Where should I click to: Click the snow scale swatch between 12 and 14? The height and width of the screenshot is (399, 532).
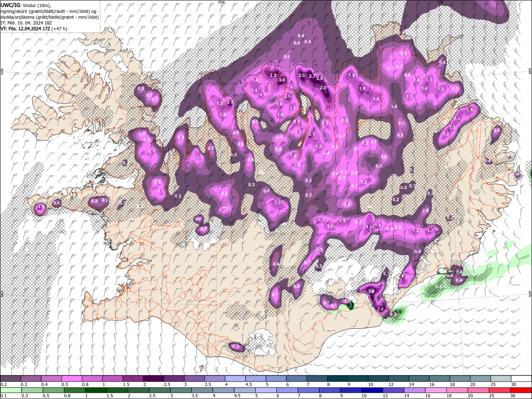coord(398,379)
